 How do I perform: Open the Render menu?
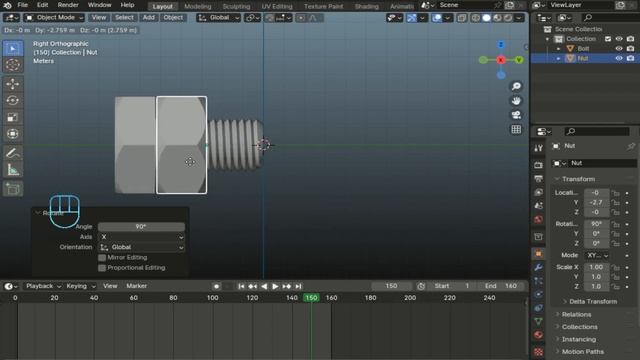coord(68,5)
